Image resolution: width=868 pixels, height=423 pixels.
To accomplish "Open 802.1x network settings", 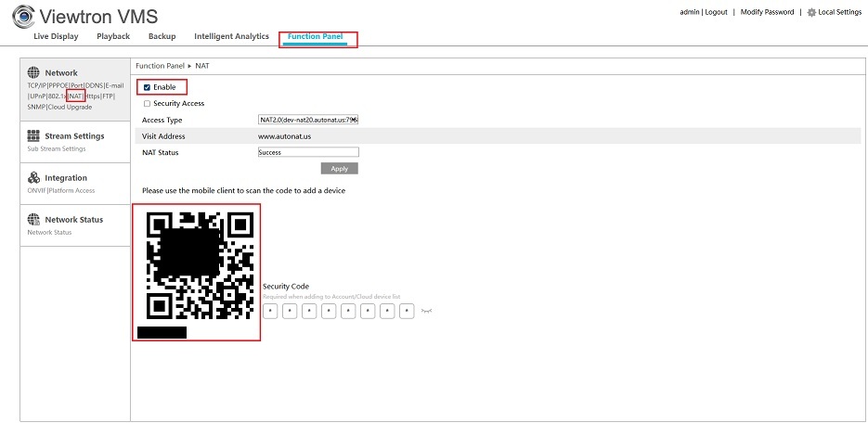I will (57, 96).
